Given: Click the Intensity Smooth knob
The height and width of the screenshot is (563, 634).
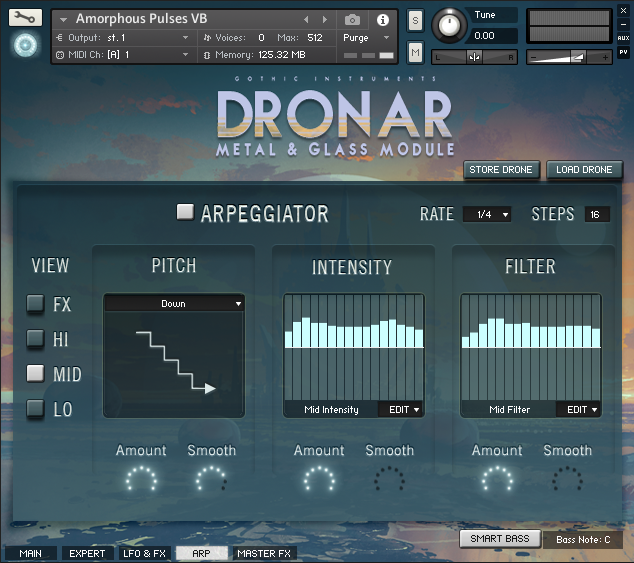Looking at the screenshot, I should pyautogui.click(x=389, y=479).
